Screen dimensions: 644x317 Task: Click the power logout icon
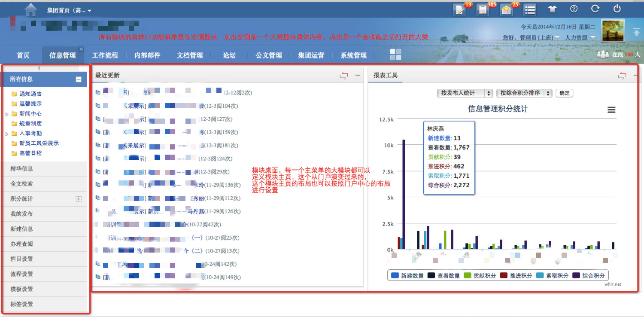pos(617,9)
